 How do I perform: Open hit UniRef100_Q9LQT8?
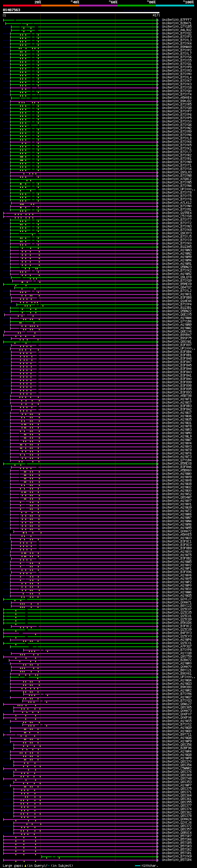tap(176, 277)
